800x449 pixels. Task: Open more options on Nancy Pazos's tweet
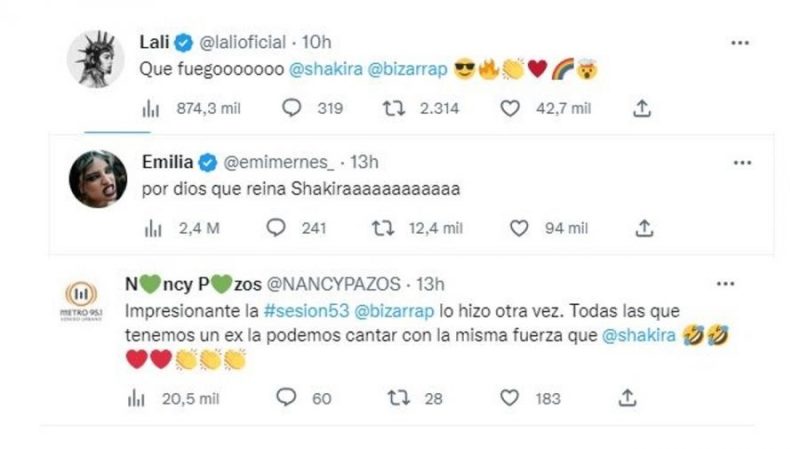(x=740, y=283)
